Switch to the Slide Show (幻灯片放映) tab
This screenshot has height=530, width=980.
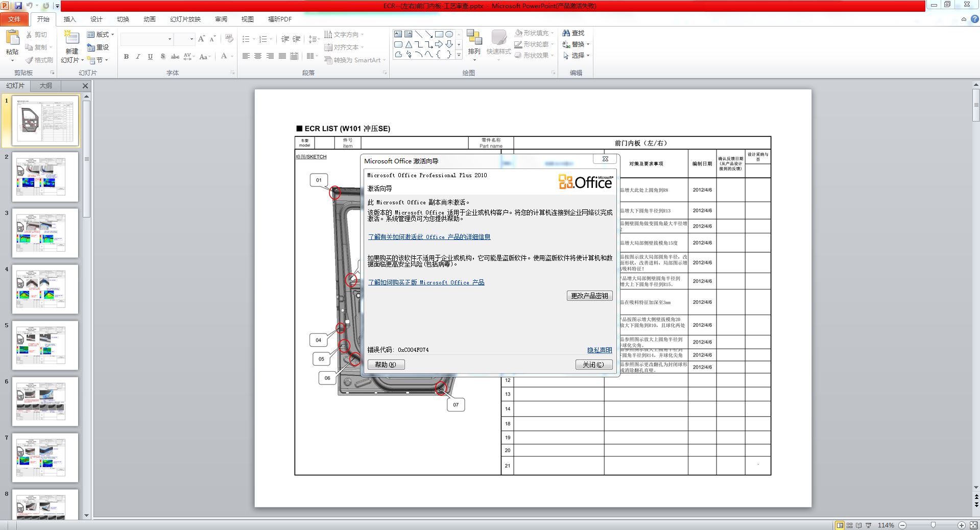[185, 19]
